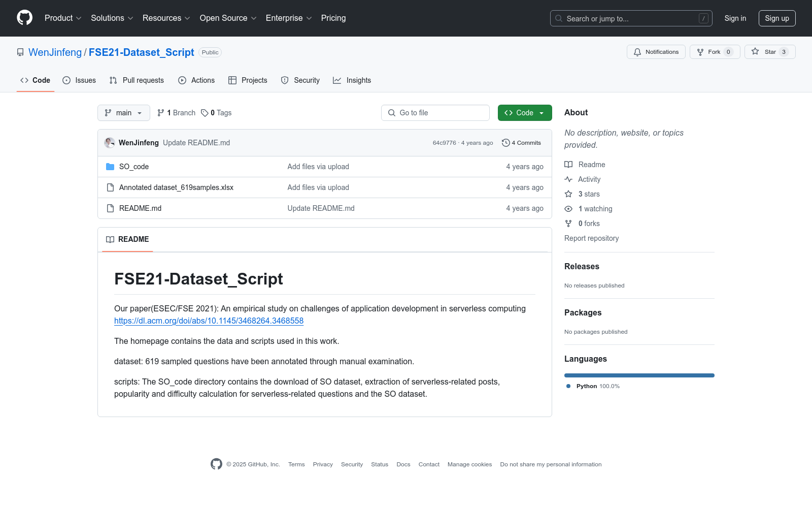Viewport: 812px width, 508px height.
Task: Click the Go to file input
Action: tap(435, 113)
